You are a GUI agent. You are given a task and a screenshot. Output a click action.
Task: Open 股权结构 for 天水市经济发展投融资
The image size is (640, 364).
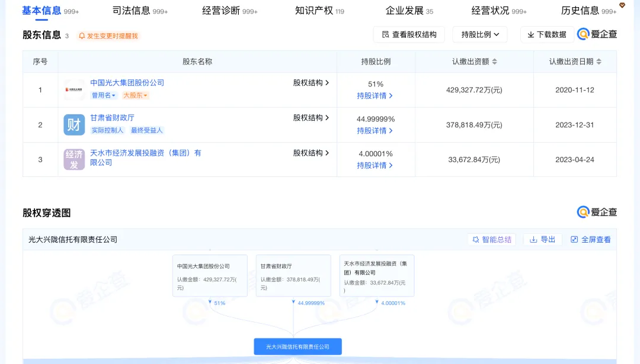tap(311, 153)
